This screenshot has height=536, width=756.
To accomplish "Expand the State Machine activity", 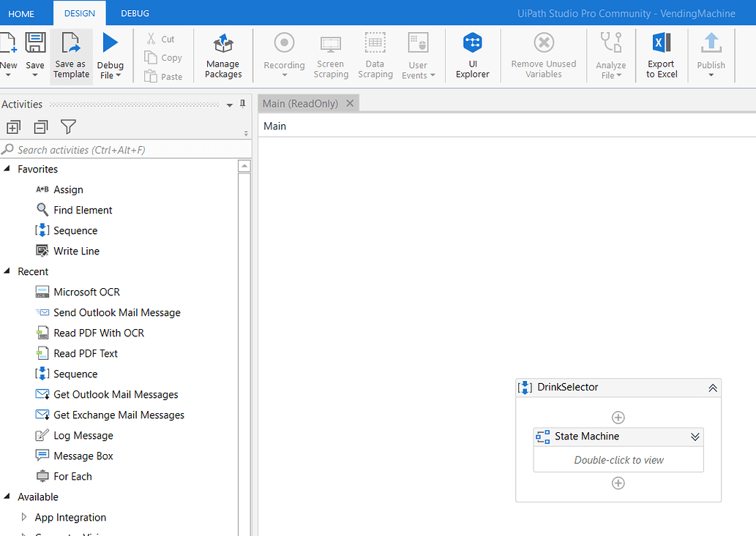I will click(x=695, y=437).
